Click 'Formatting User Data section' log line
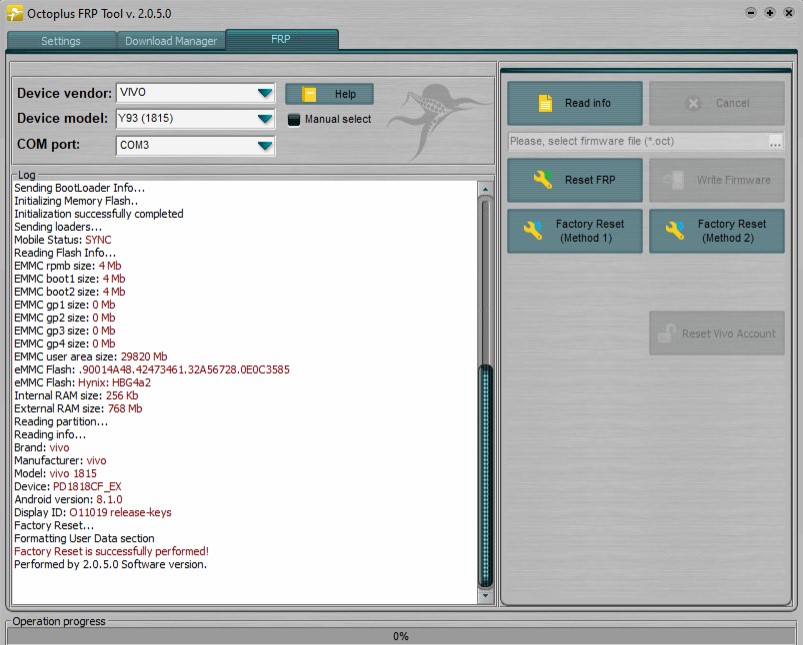The height and width of the screenshot is (645, 803). [84, 538]
